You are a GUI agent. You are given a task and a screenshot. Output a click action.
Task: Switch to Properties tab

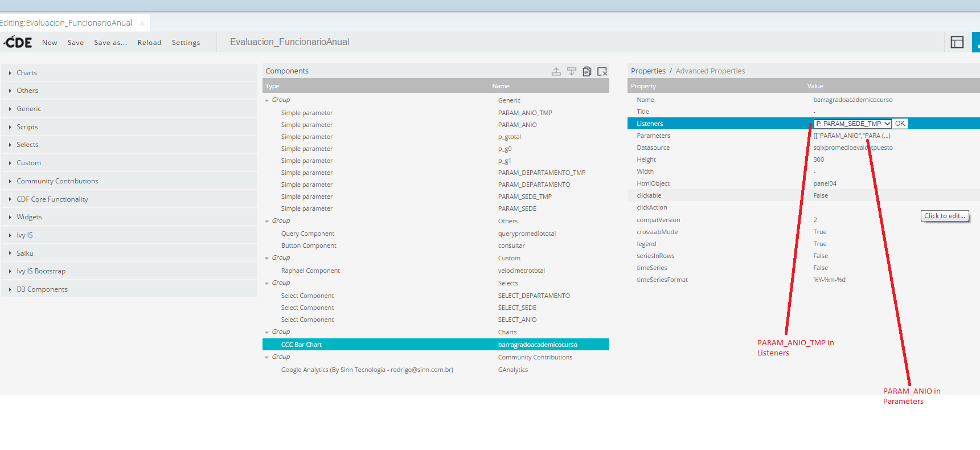(x=648, y=71)
